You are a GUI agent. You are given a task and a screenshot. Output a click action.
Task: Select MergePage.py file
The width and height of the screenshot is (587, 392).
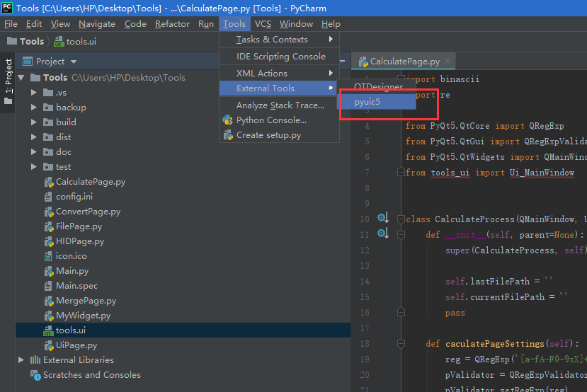click(86, 301)
